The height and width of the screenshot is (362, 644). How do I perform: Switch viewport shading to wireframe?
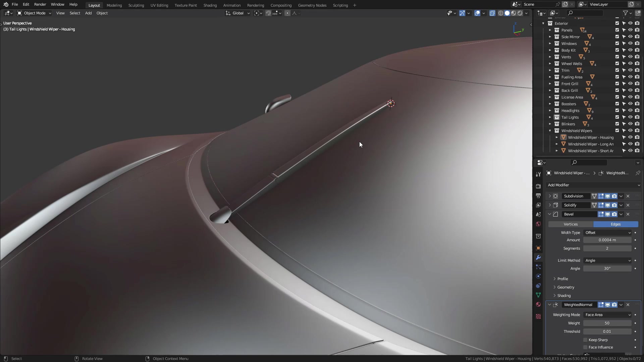tap(501, 13)
